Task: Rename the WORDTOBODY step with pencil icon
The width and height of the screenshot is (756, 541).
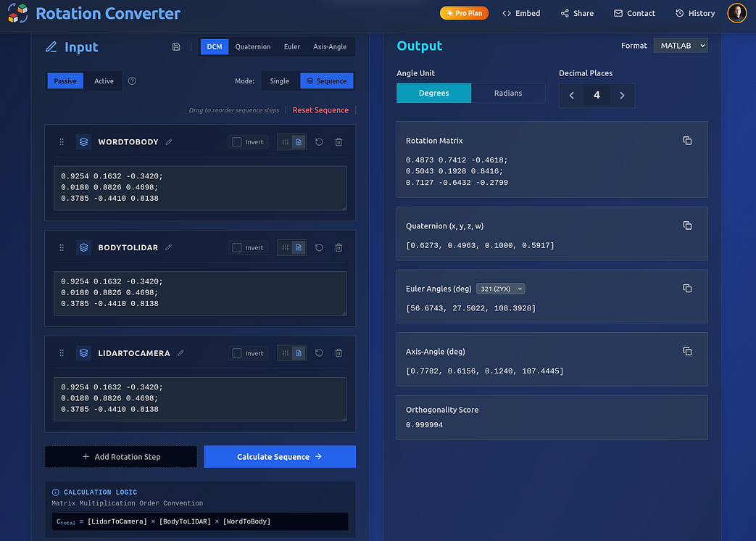Action: coord(169,142)
